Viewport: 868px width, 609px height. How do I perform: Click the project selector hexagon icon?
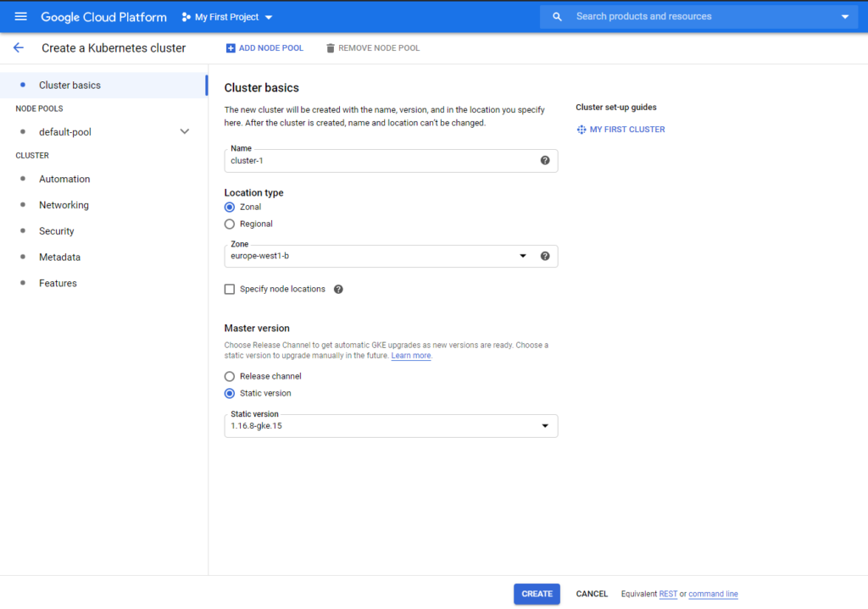(x=186, y=17)
